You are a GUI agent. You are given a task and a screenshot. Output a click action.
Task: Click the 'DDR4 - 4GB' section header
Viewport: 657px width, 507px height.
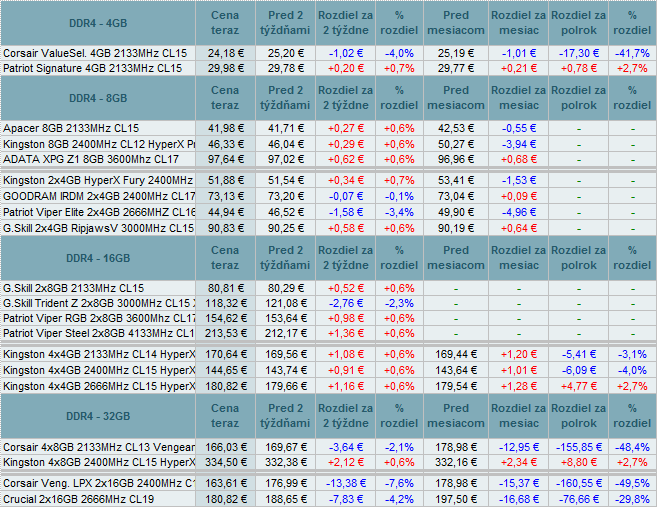pyautogui.click(x=98, y=23)
